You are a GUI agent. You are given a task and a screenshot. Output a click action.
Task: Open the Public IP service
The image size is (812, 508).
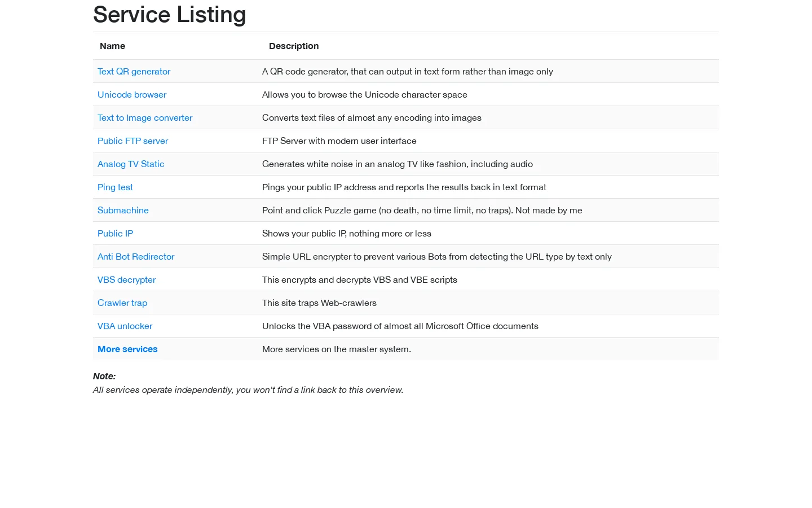click(x=115, y=234)
